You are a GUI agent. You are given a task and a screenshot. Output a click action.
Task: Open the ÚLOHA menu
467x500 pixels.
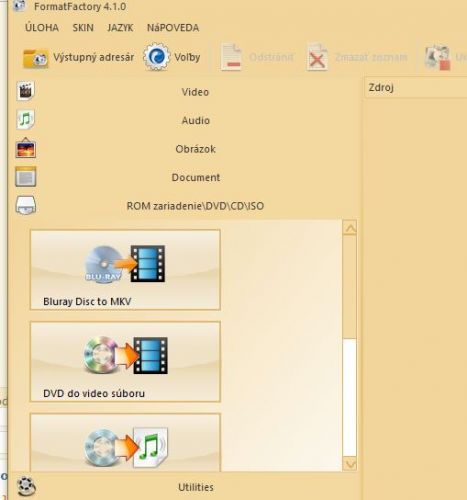[x=42, y=28]
